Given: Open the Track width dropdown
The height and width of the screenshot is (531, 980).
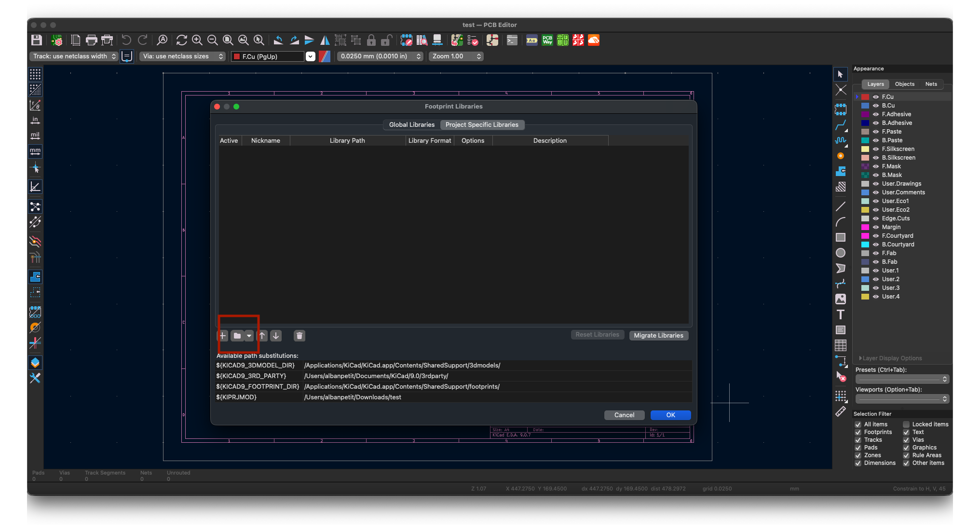Looking at the screenshot, I should pyautogui.click(x=74, y=56).
